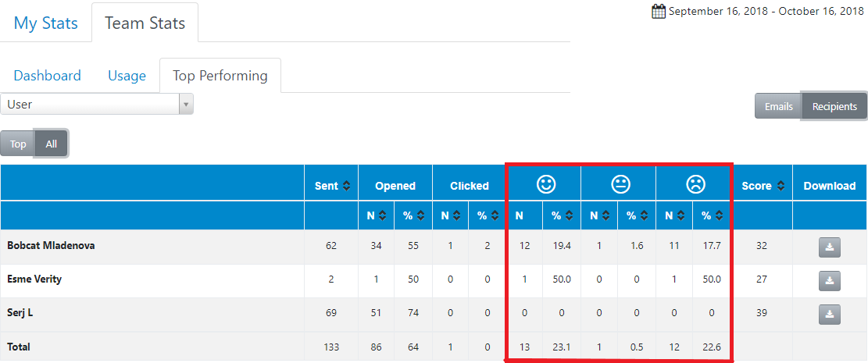Viewport: 868px width, 363px height.
Task: Click the September 16 – October 16 date range
Action: tap(766, 11)
